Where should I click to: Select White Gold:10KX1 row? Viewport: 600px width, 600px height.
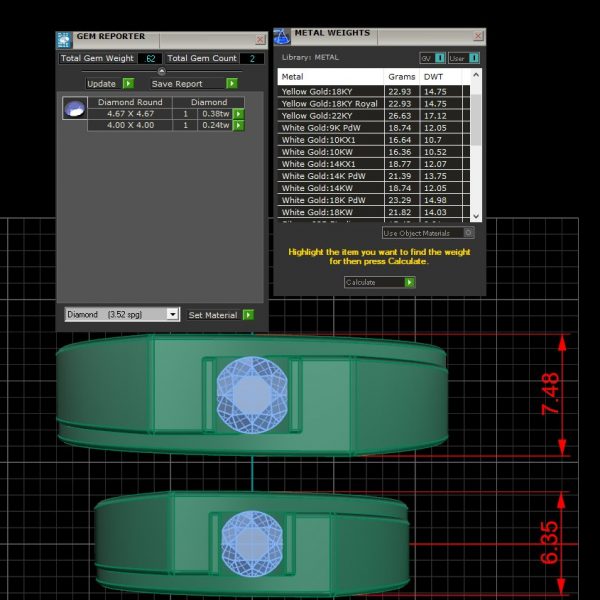[373, 140]
